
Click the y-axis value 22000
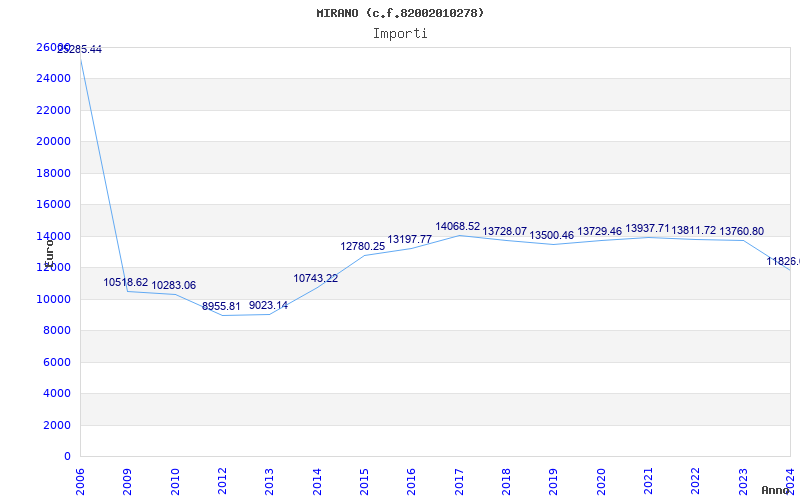(x=53, y=110)
